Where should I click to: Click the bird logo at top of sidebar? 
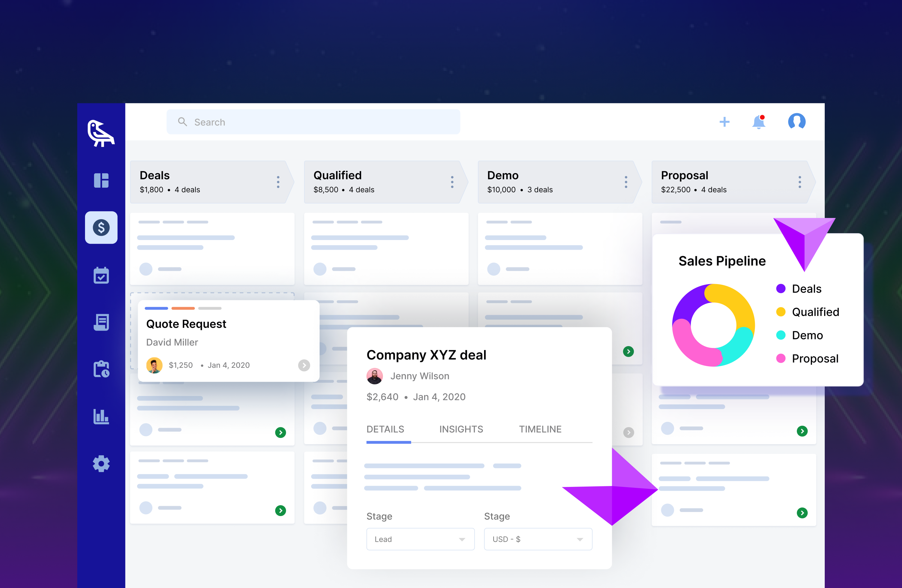pyautogui.click(x=101, y=133)
